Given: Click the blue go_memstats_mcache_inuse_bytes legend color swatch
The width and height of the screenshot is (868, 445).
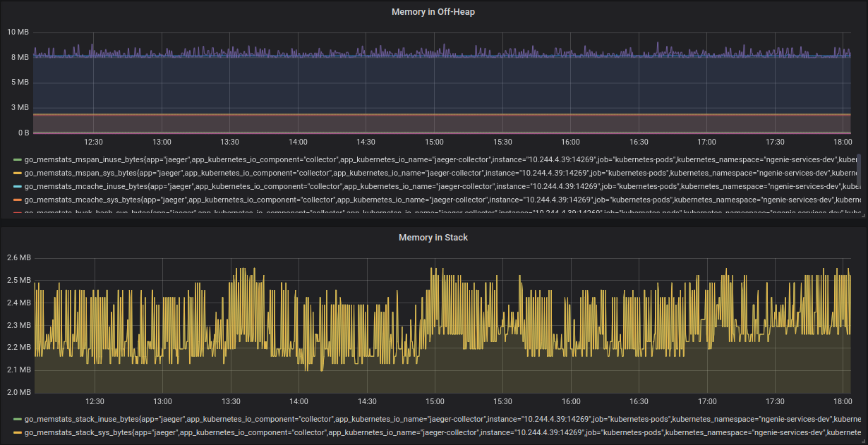Looking at the screenshot, I should (18, 187).
